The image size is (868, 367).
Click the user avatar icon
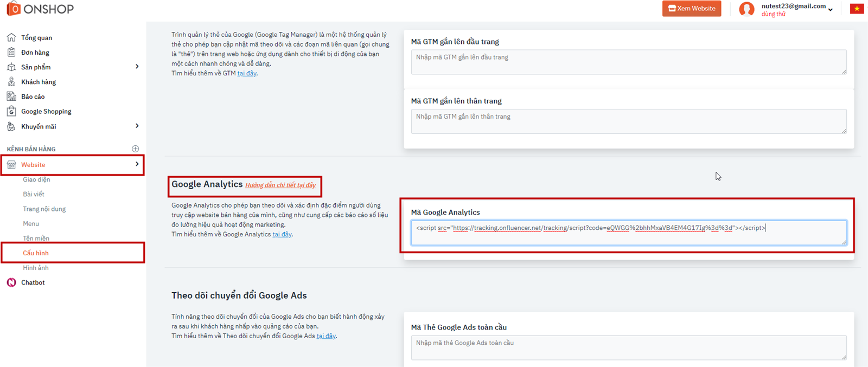click(x=747, y=9)
